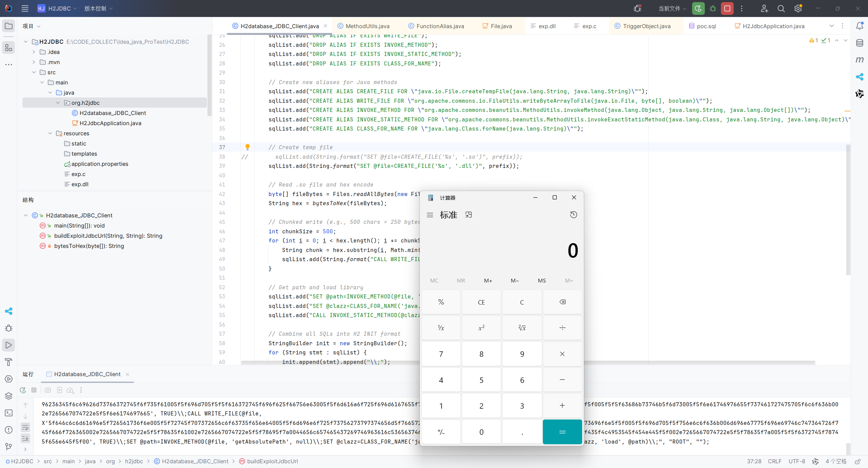Open the 项目 view dropdown
868x468 pixels.
pos(31,26)
